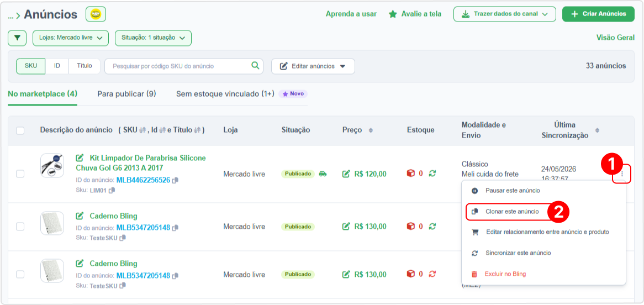Click the red sync icon of Caderno Bling
The height and width of the screenshot is (305, 644).
pos(432,274)
